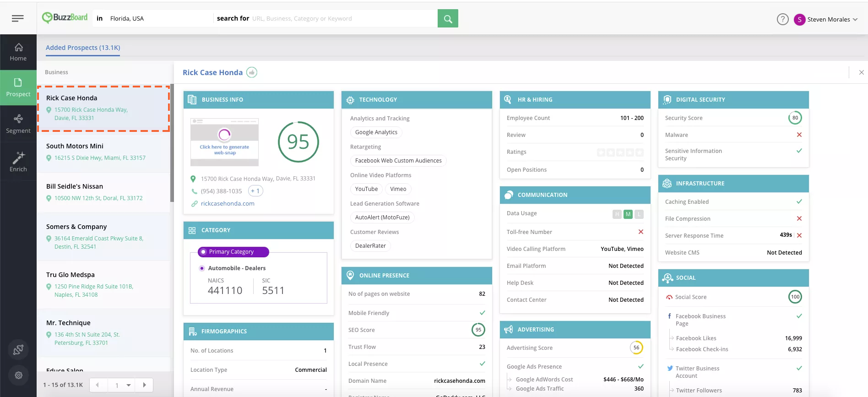This screenshot has width=868, height=397.
Task: Click the plug integrations icon in sidebar
Action: [x=18, y=350]
